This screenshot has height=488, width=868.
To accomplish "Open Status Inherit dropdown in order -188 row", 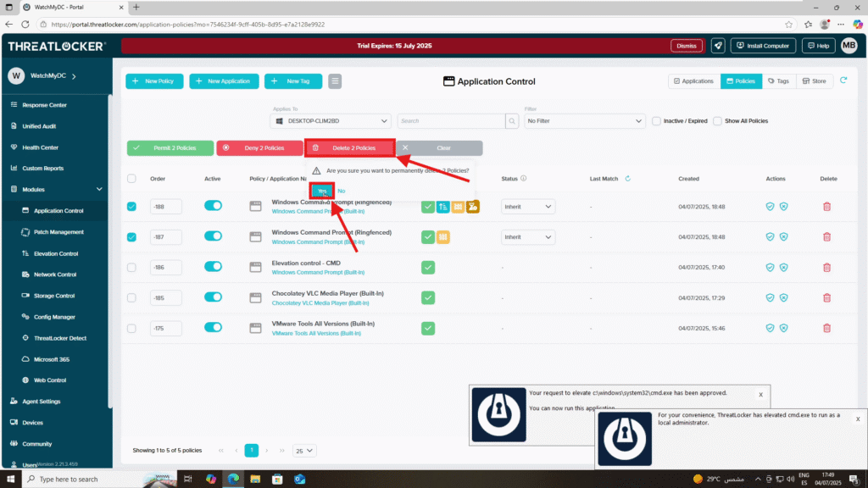I will pyautogui.click(x=527, y=207).
